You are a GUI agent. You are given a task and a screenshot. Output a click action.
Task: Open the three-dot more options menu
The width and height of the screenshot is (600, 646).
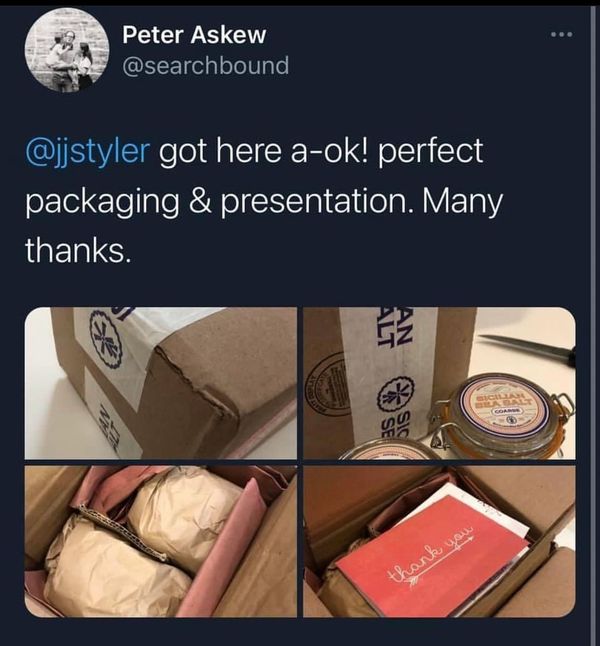pyautogui.click(x=562, y=35)
